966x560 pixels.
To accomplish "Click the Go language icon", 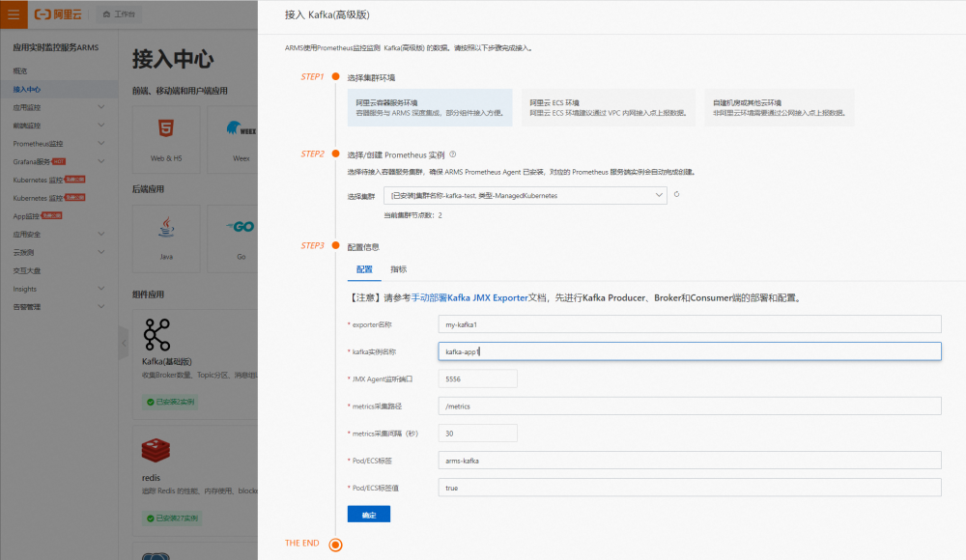I will click(241, 227).
